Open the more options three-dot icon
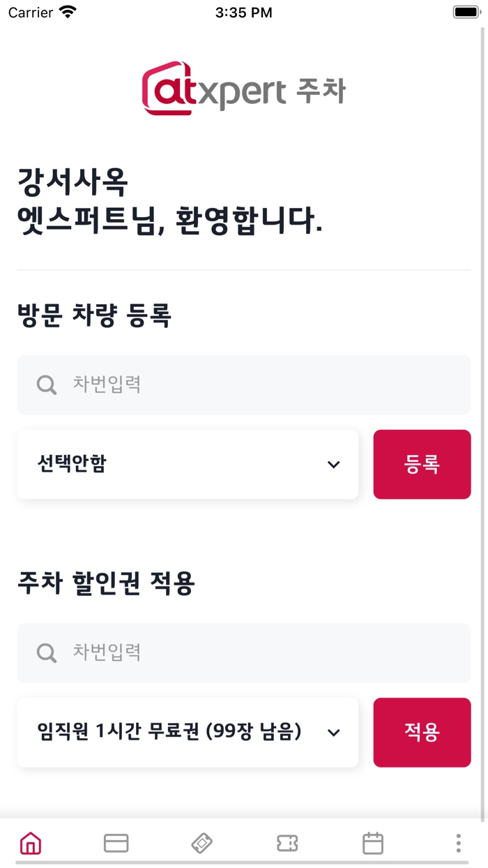The height and width of the screenshot is (868, 488). [x=457, y=843]
